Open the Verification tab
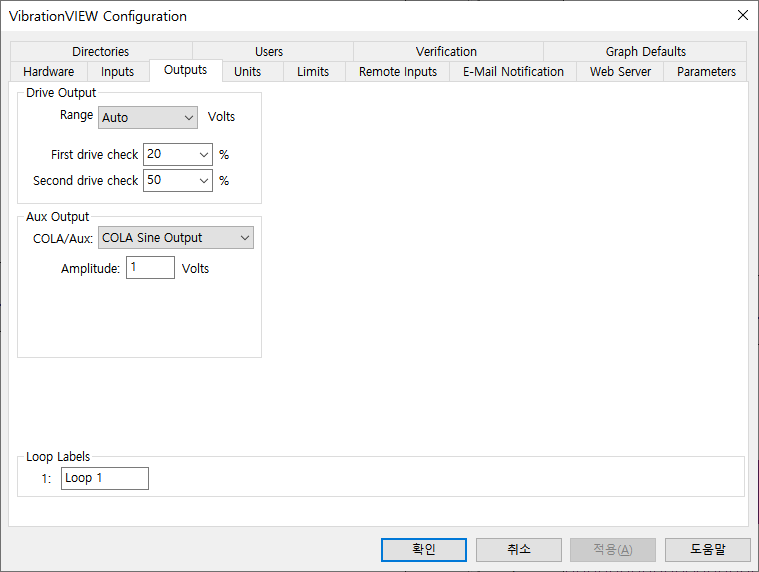 point(446,51)
